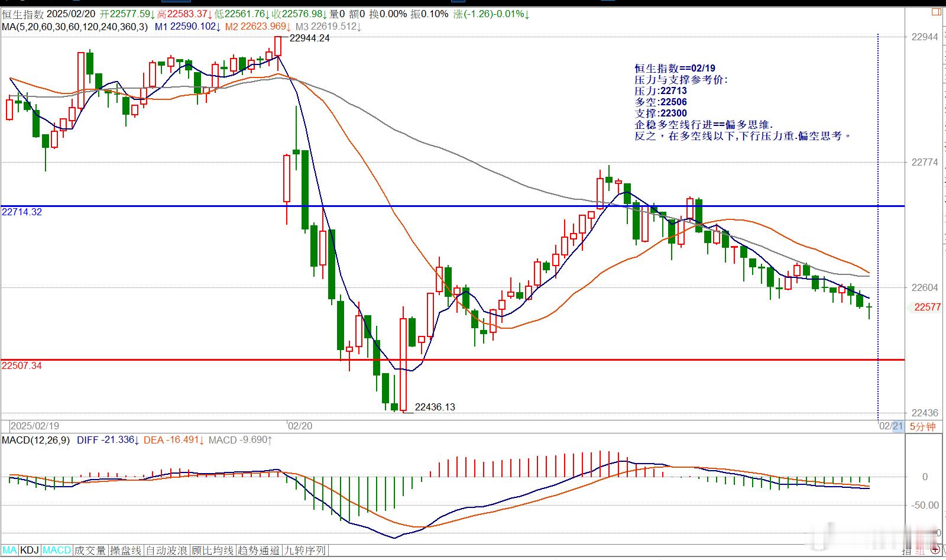The image size is (946, 560).
Task: Click the 涨(-1.26)-0.01% change value
Action: point(491,14)
